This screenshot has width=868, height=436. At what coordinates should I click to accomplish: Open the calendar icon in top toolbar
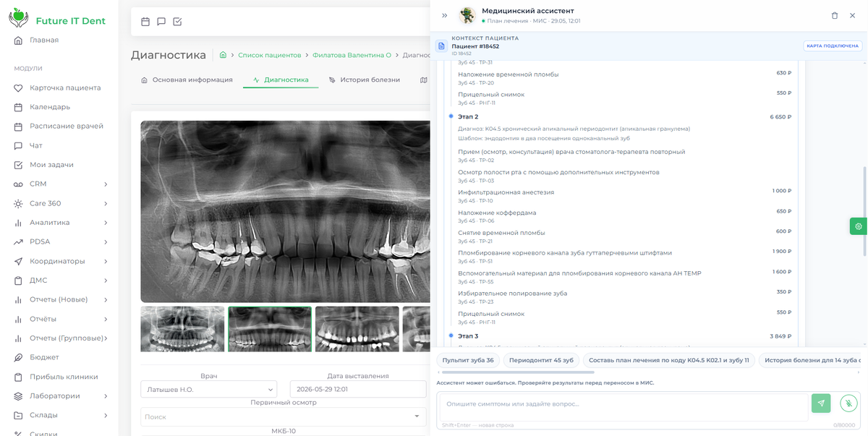click(x=145, y=22)
